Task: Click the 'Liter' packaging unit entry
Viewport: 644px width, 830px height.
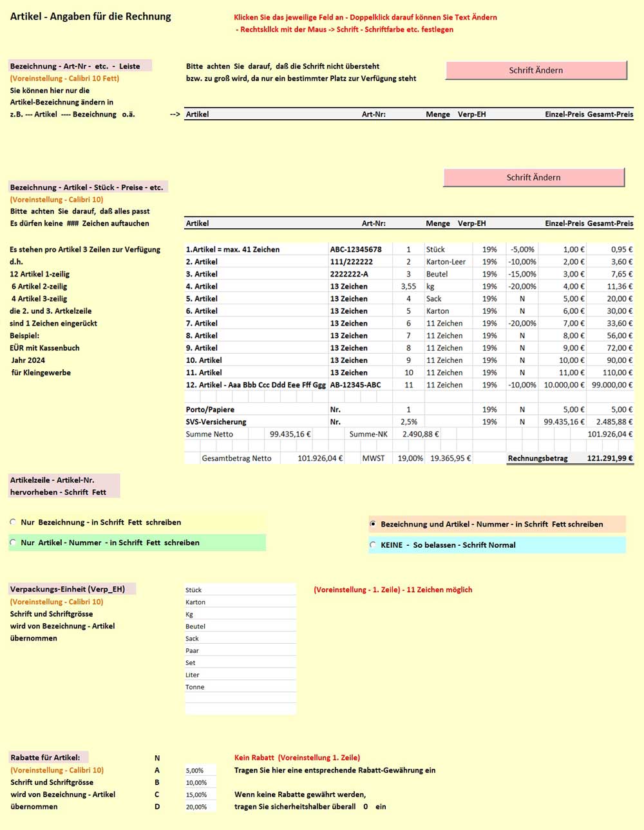Action: coord(240,675)
